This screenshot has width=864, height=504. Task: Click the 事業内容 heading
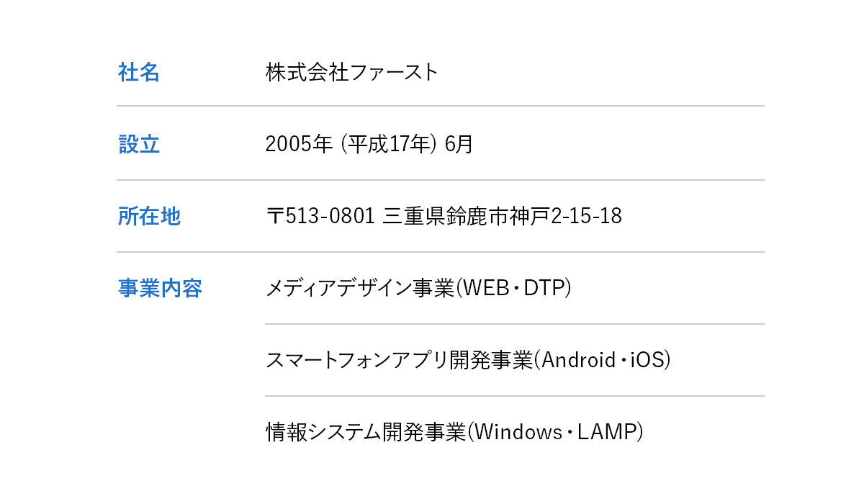[160, 288]
